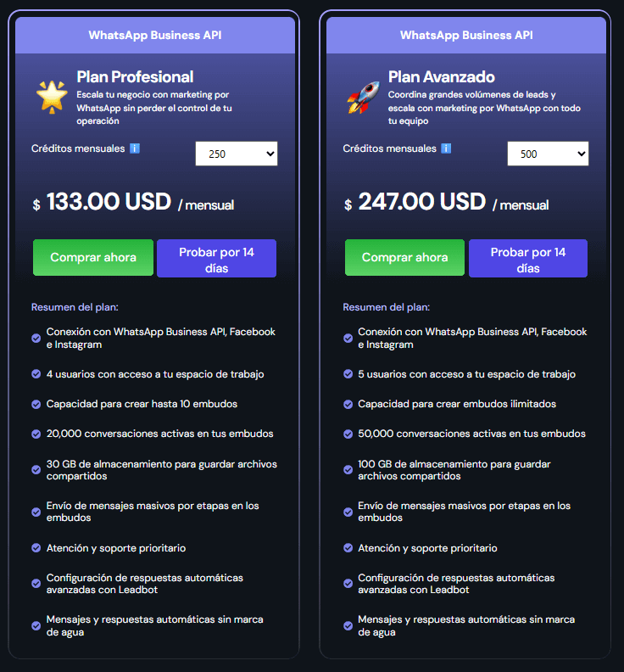Open the 250 credits dropdown
This screenshot has height=672, width=624.
click(x=237, y=154)
